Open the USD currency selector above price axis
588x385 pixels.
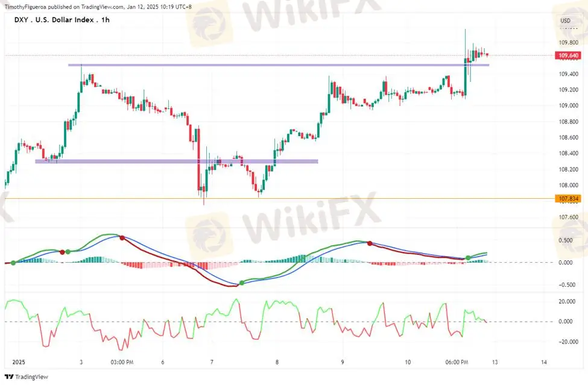tap(565, 20)
